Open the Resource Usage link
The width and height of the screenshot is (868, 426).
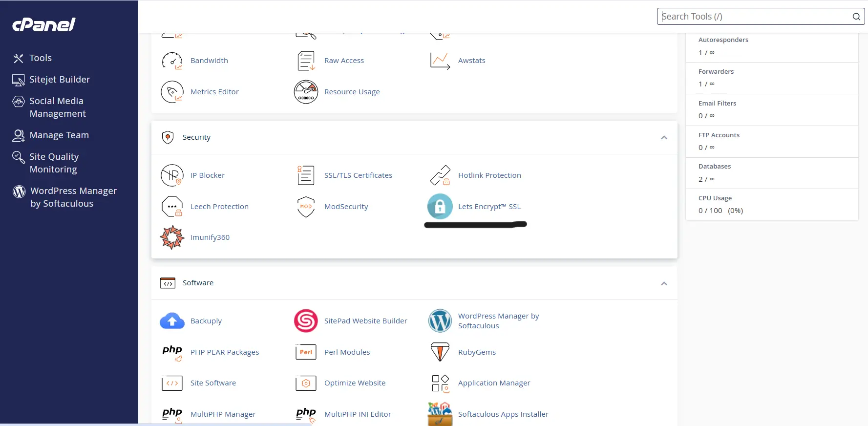pos(352,92)
